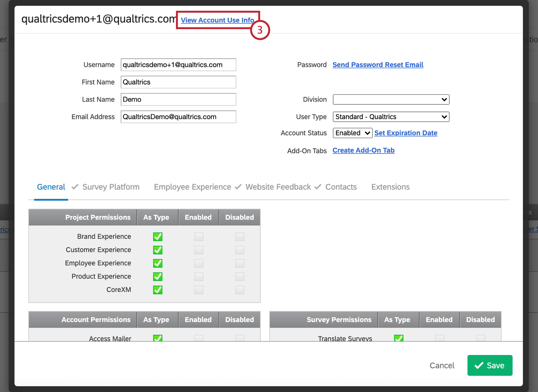Viewport: 538px width, 392px height.
Task: Click the Save button
Action: [x=490, y=365]
